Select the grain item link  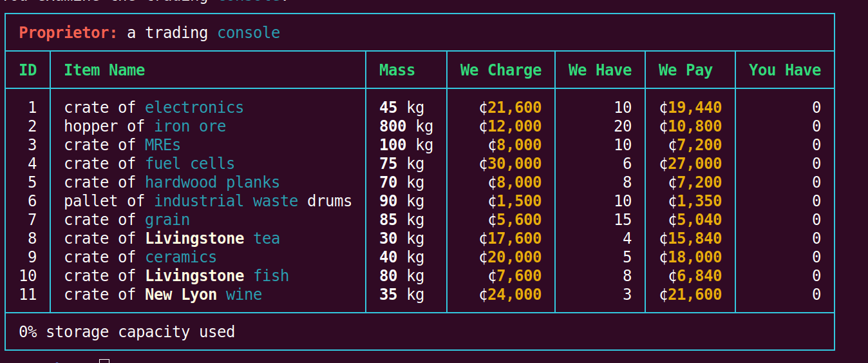167,219
